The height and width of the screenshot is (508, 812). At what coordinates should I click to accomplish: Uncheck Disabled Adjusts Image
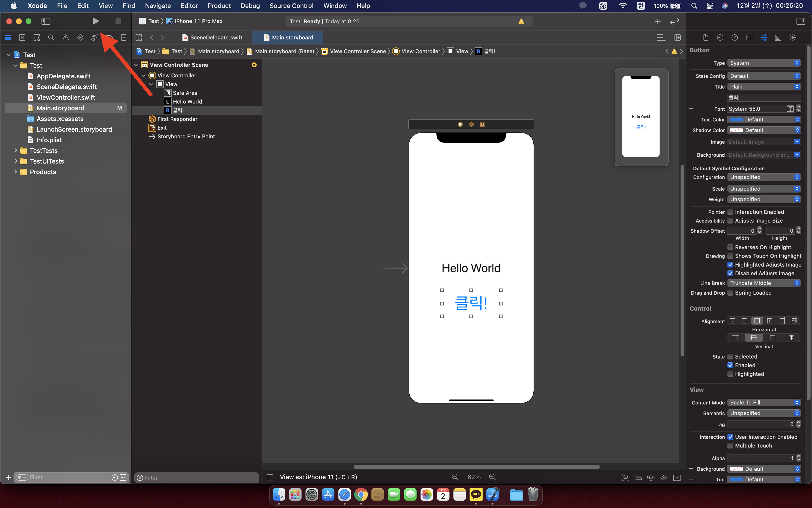(730, 274)
